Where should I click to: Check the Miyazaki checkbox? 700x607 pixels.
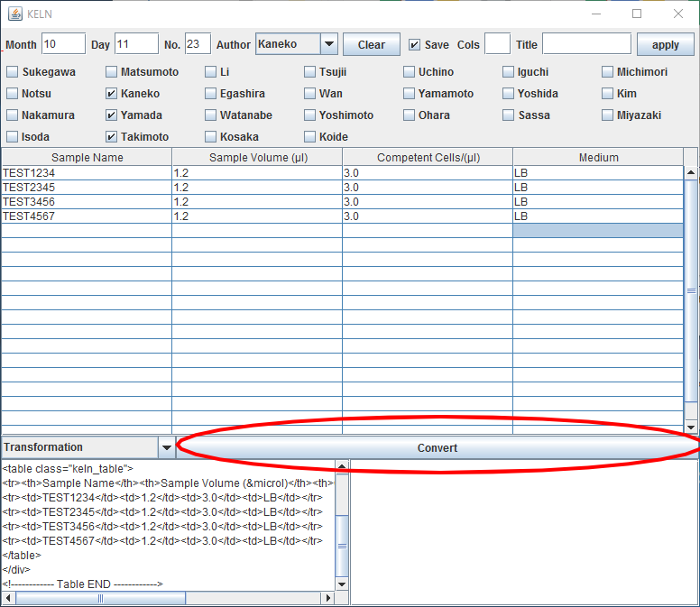607,115
